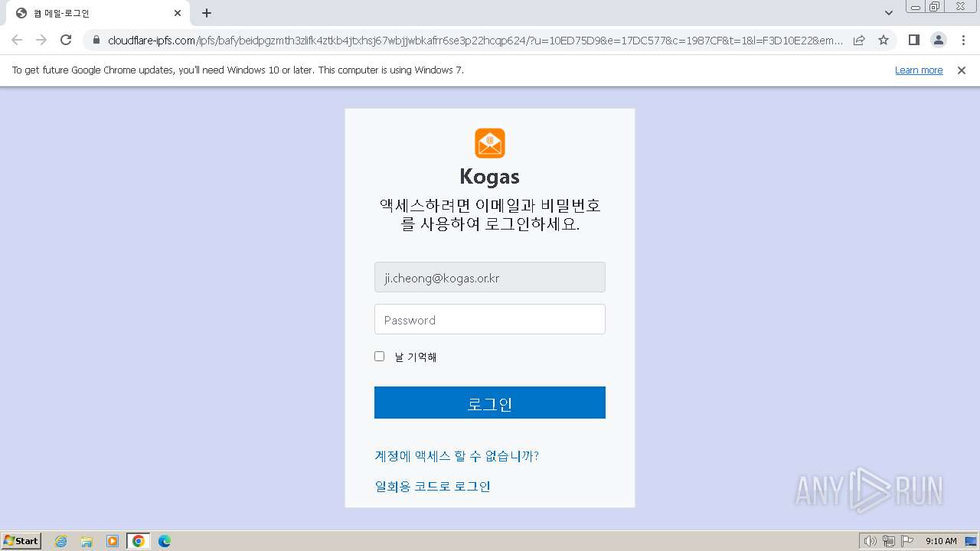Share this page via address bar icon
The width and height of the screenshot is (980, 551).
pos(859,40)
